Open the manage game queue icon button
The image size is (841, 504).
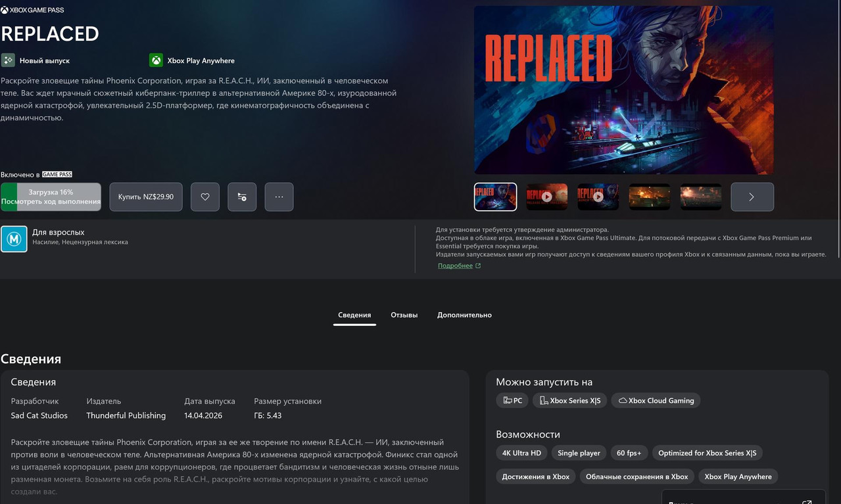tap(242, 197)
